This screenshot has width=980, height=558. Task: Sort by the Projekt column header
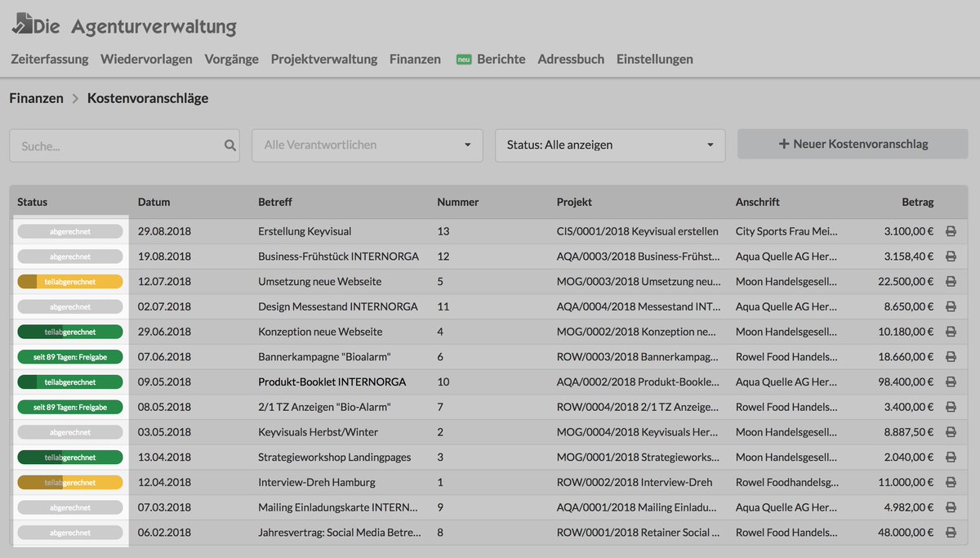[574, 202]
